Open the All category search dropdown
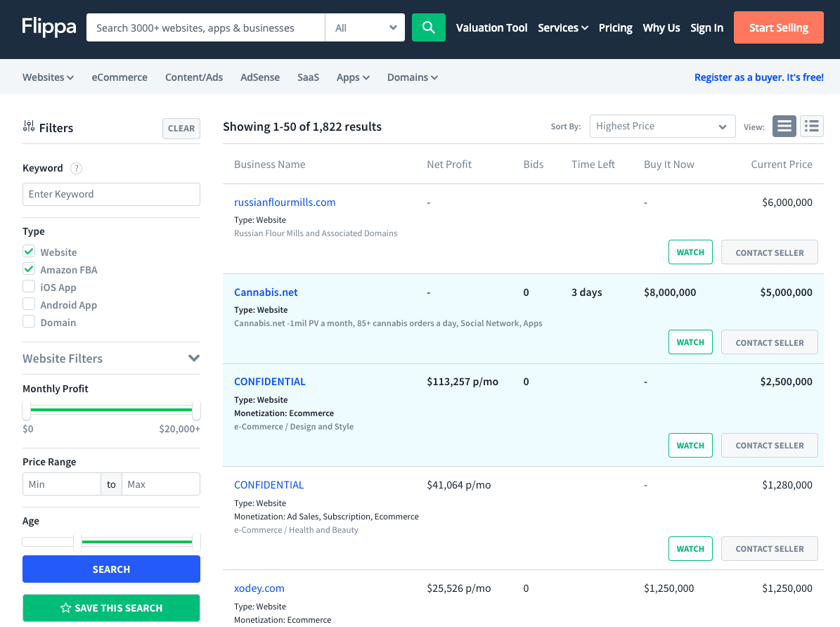Screen dimensions: 840x627 (x=365, y=27)
